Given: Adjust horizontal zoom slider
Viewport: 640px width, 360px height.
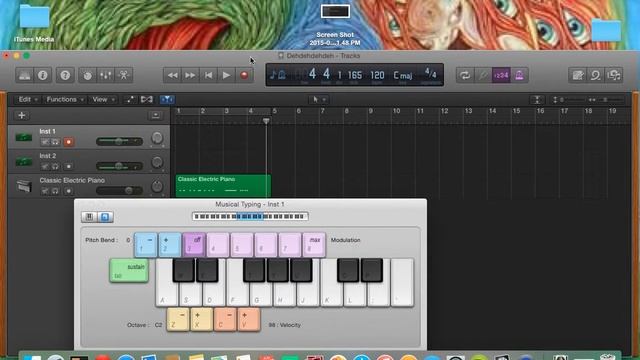Looking at the screenshot, I should pyautogui.click(x=606, y=100).
